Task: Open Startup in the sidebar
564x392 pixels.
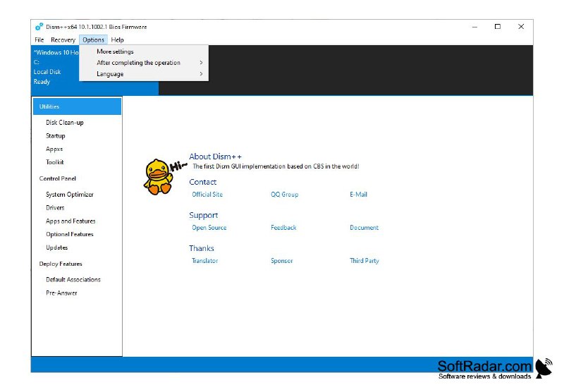Action: point(56,136)
